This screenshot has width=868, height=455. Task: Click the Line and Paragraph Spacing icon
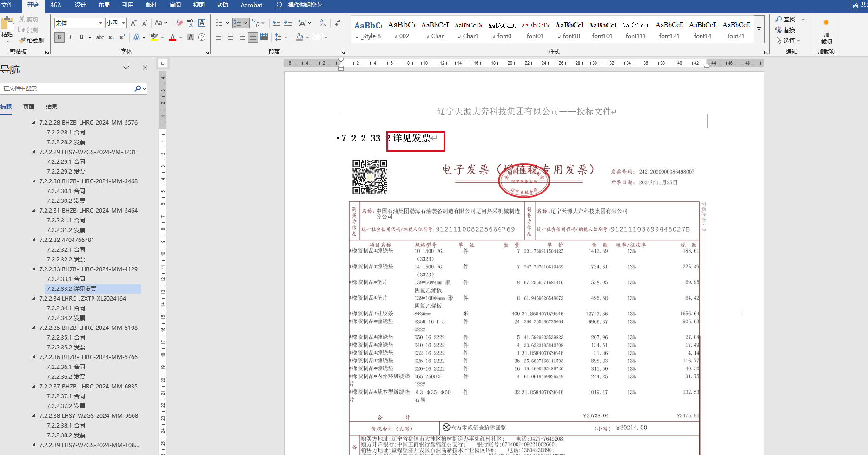[x=278, y=37]
